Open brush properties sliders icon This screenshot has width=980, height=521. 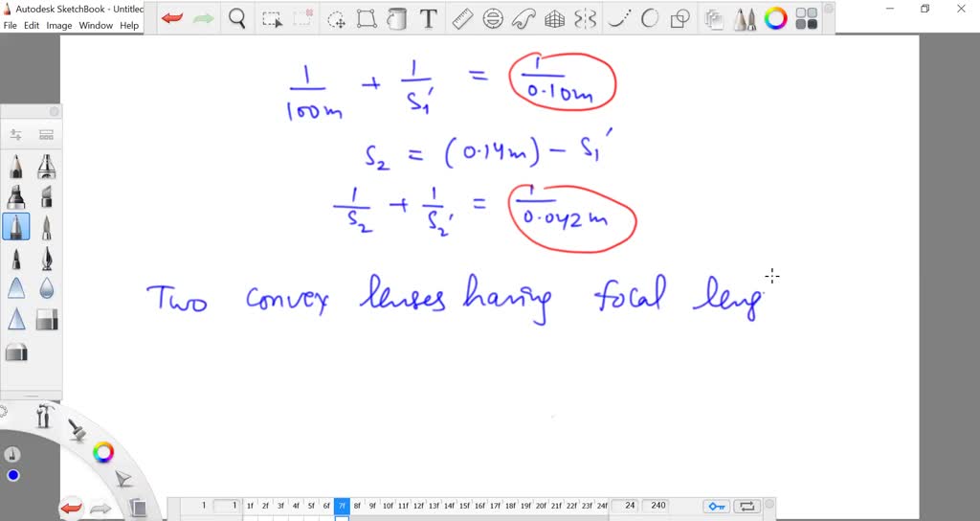click(16, 134)
